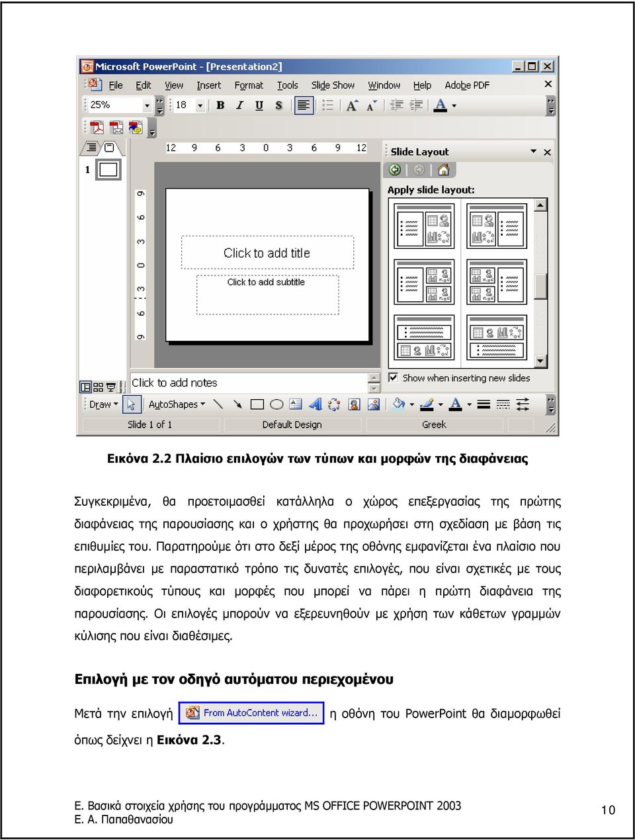635x840 pixels.
Task: Click the Fill Color paint bucket
Action: pos(399,404)
